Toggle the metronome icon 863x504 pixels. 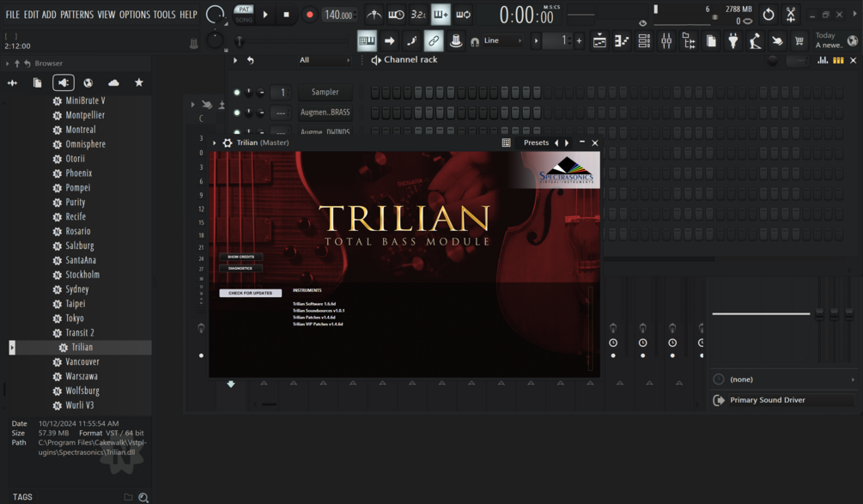pyautogui.click(x=374, y=15)
